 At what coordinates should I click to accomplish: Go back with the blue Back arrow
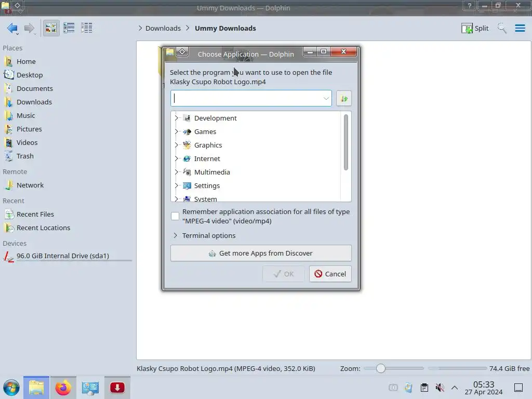tap(12, 28)
